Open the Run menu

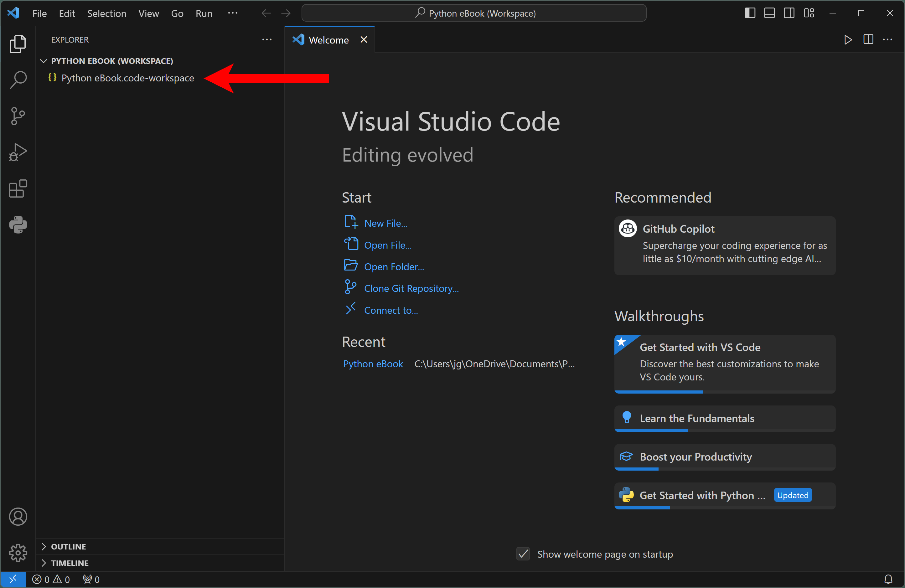204,13
